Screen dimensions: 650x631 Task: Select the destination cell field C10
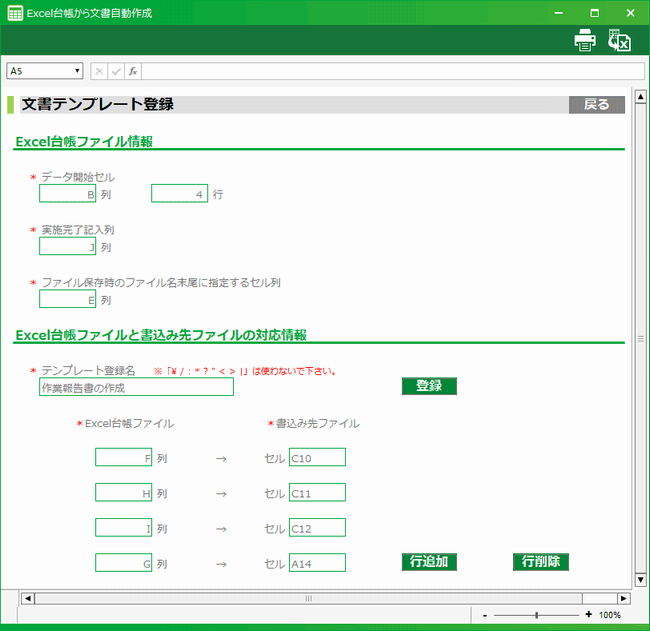(x=317, y=457)
